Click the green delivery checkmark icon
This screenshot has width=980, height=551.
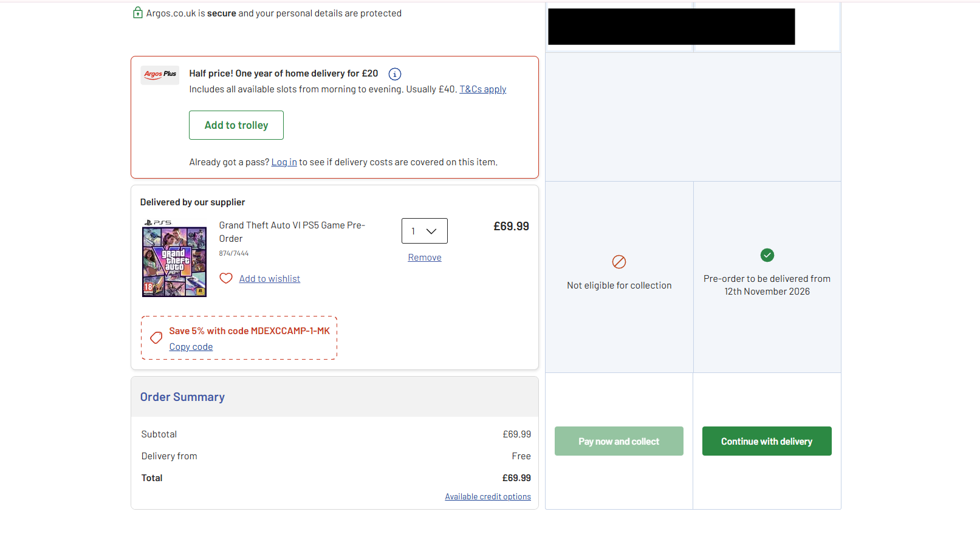(x=767, y=255)
